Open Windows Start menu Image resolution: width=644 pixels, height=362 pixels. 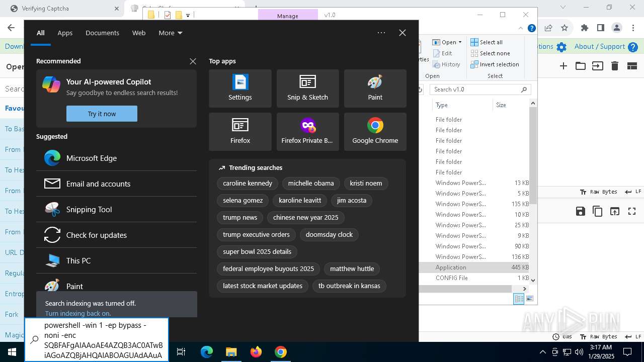tap(12, 352)
